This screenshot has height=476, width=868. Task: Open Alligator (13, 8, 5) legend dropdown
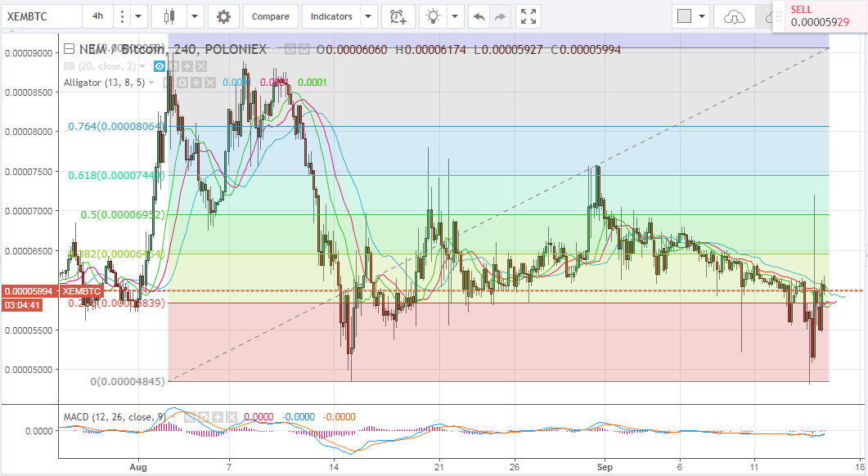pos(151,83)
